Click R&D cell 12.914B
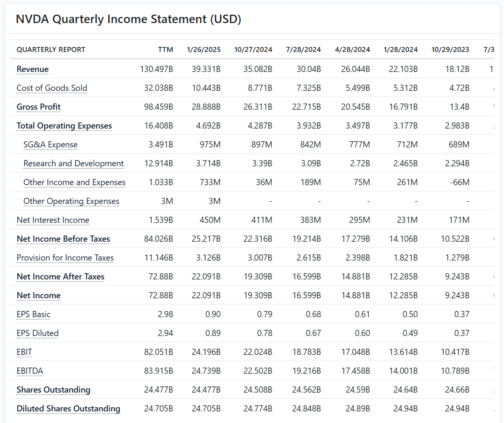The height and width of the screenshot is (423, 504). (159, 164)
